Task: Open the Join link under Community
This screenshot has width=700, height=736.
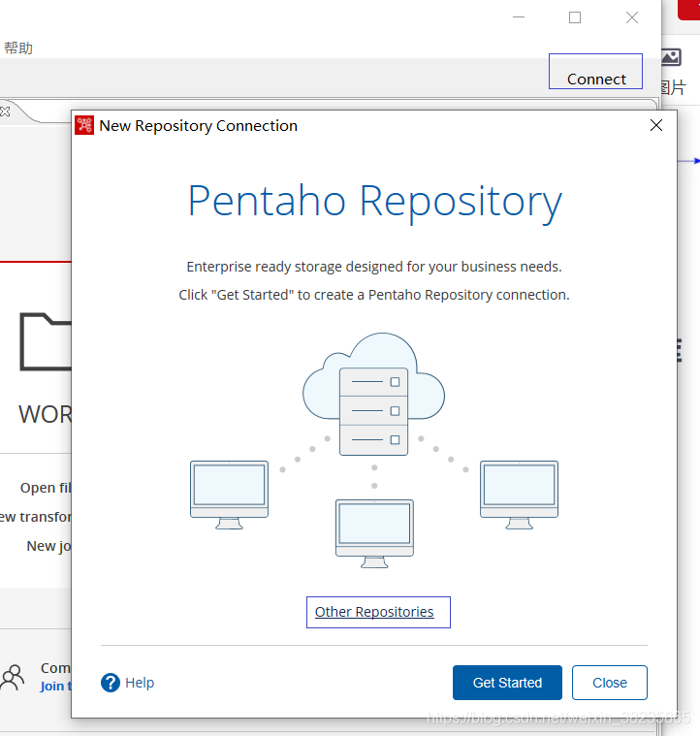Action: tap(55, 686)
